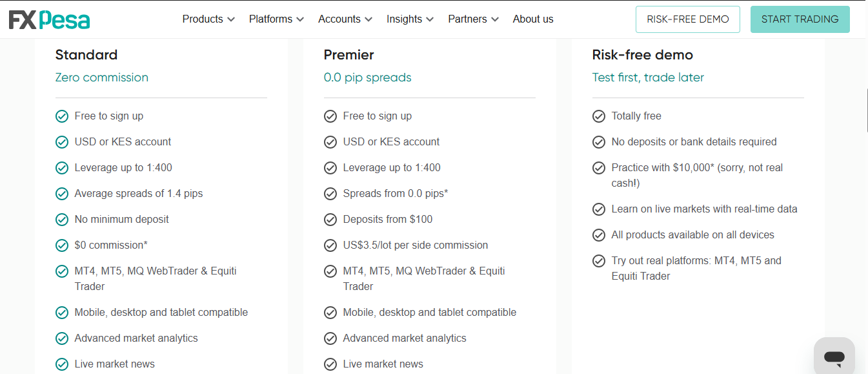Open the Insights dropdown menu

(410, 19)
